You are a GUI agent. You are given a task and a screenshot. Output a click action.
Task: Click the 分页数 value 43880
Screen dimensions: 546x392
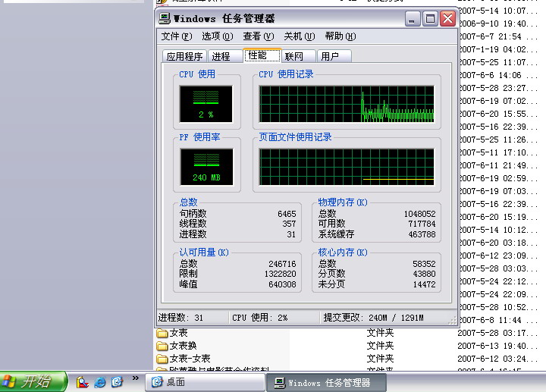(x=424, y=274)
